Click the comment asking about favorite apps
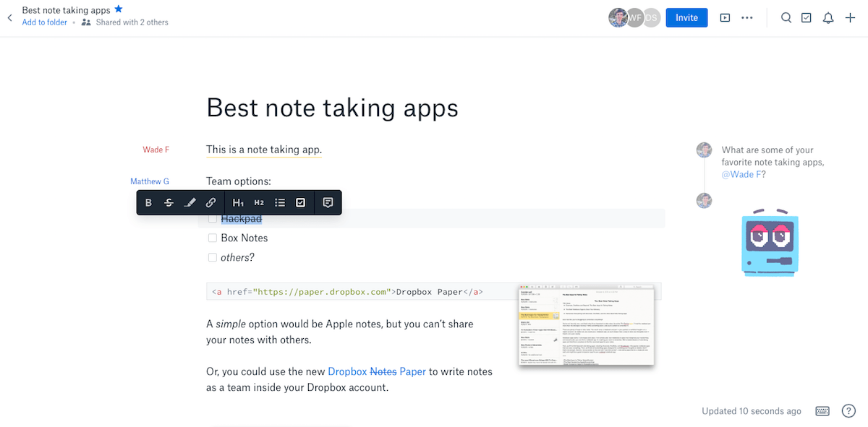The image size is (868, 427). pos(773,163)
